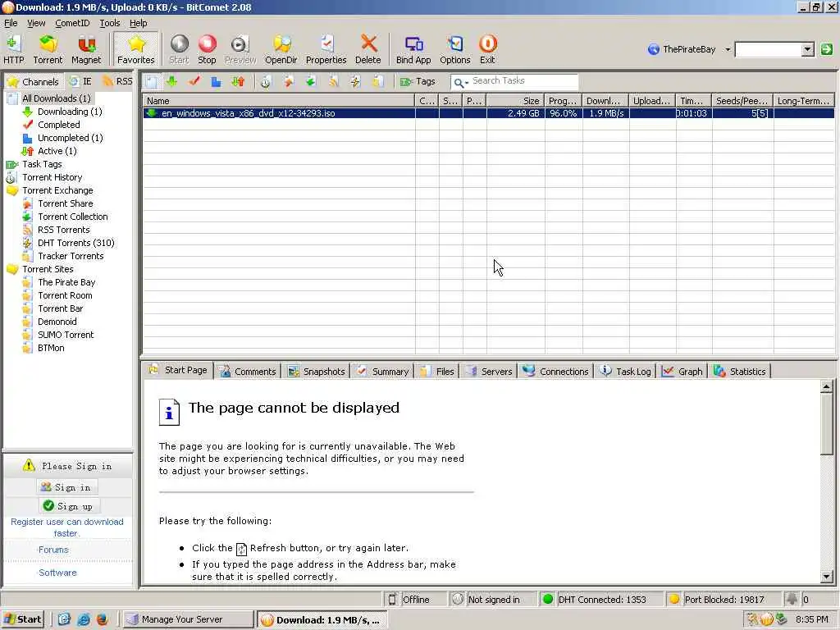840x630 pixels.
Task: Click the red checkmark Completed filter icon in secondary toolbar
Action: click(x=194, y=81)
